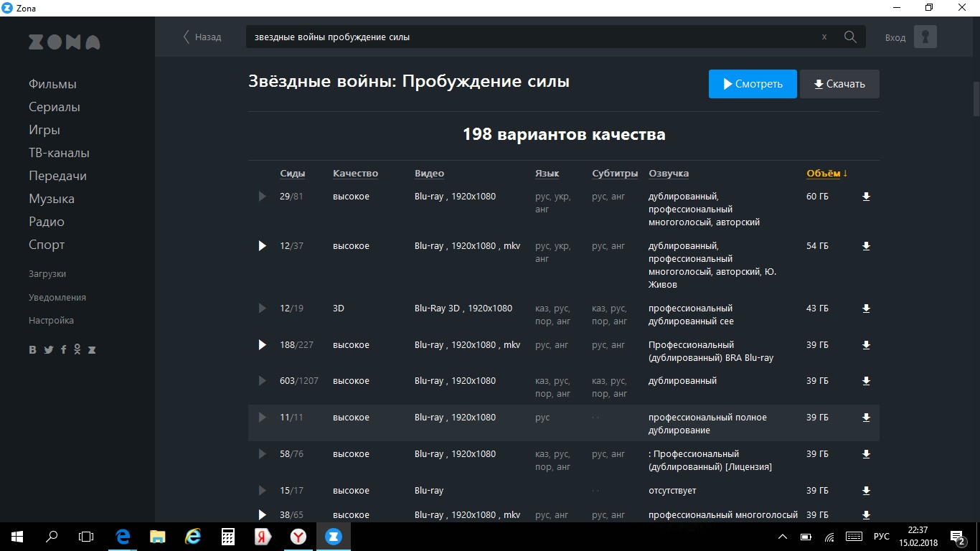Sort by Озвучка column
The width and height of the screenshot is (980, 551).
pyautogui.click(x=669, y=174)
